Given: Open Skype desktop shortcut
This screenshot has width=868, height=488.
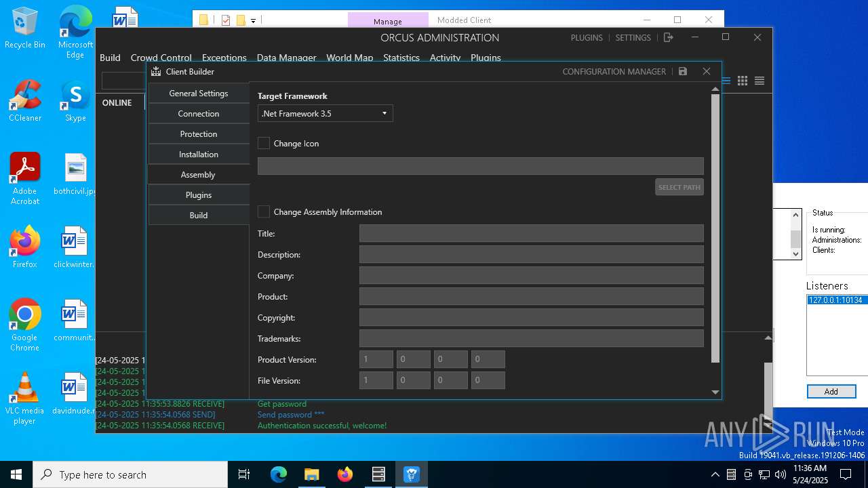Looking at the screenshot, I should [75, 102].
